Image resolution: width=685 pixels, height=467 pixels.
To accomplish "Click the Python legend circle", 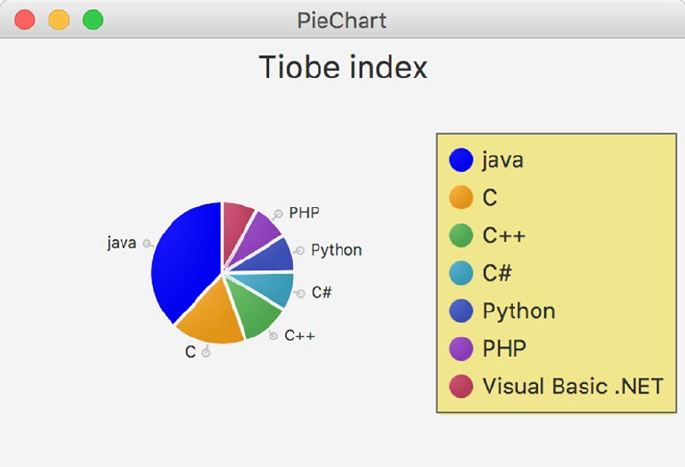I will point(461,311).
